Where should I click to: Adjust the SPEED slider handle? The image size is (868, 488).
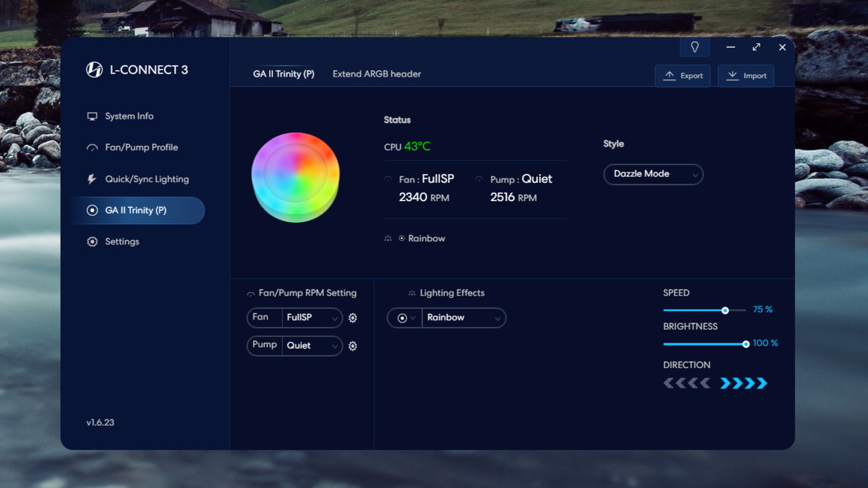click(x=725, y=310)
